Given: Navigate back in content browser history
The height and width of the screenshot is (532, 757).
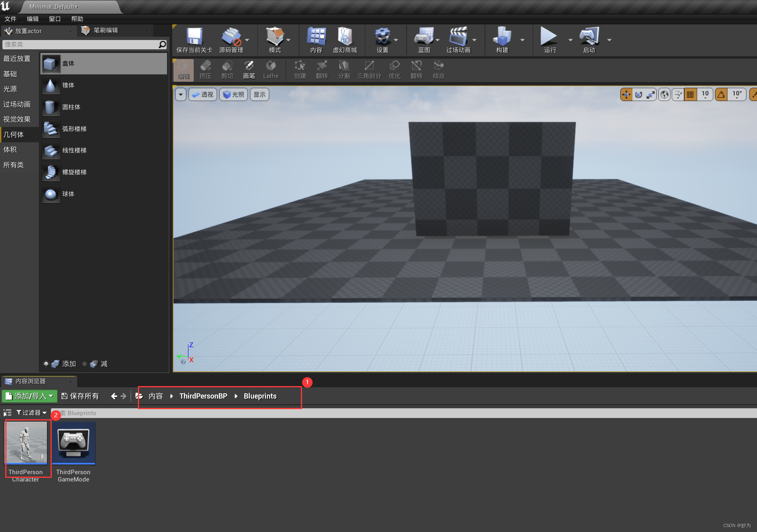Looking at the screenshot, I should [x=114, y=396].
